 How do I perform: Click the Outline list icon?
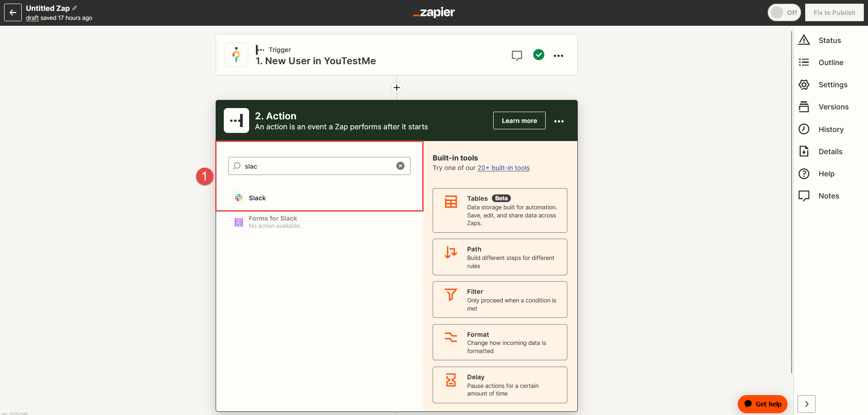(804, 62)
